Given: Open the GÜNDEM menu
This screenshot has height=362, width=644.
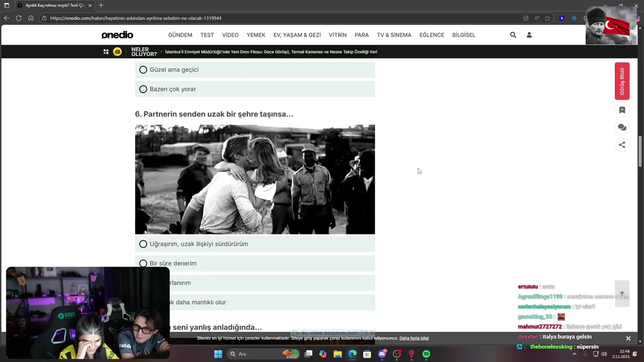Looking at the screenshot, I should tap(180, 35).
